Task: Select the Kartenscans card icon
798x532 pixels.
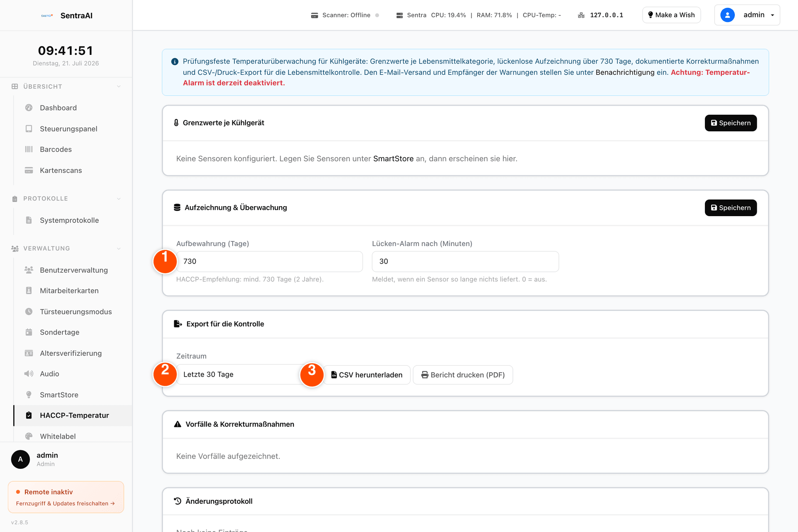Action: click(29, 170)
